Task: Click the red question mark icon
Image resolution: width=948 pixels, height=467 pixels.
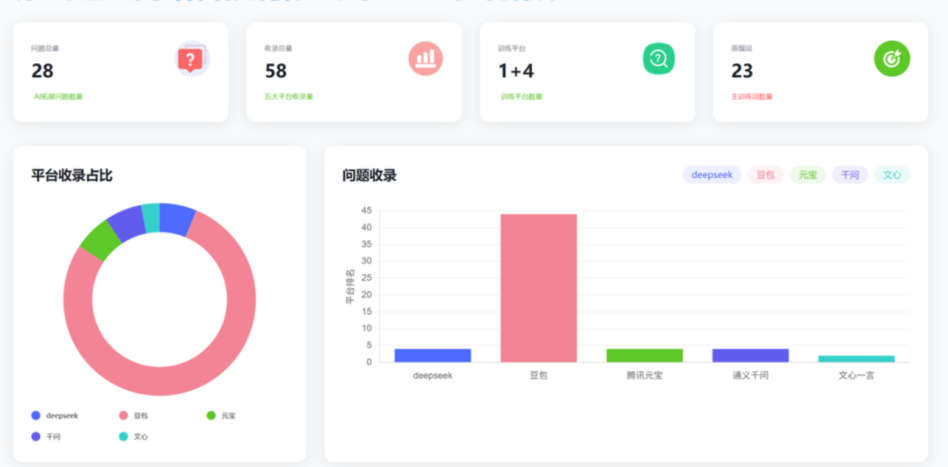Action: tap(192, 59)
